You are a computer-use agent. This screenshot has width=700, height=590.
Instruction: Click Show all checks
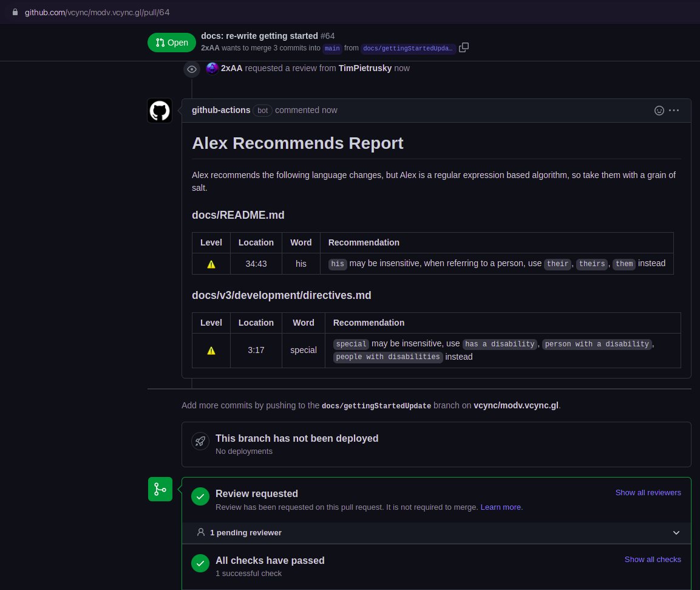point(653,560)
